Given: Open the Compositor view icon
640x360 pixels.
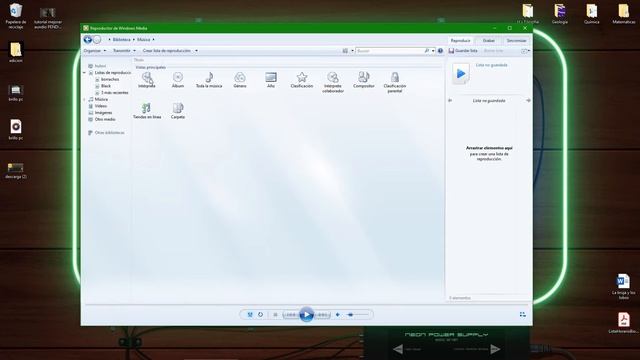Looking at the screenshot, I should click(363, 77).
